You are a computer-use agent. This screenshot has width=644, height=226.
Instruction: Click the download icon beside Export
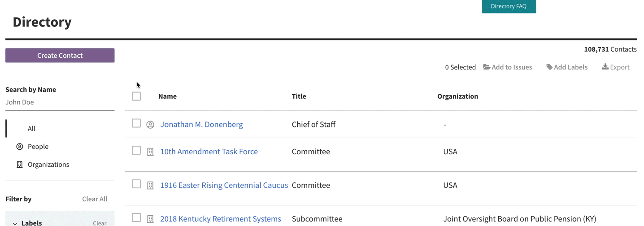coord(605,67)
